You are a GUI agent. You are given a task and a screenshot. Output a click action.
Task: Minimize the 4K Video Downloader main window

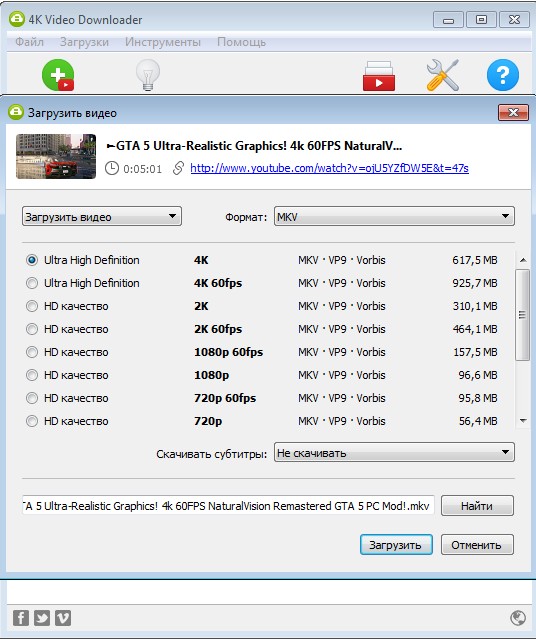point(448,20)
